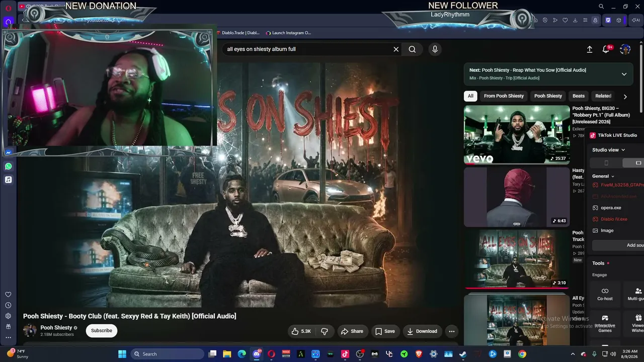The width and height of the screenshot is (644, 362).
Task: Open the red-masked video thumbnail (6:43)
Action: pyautogui.click(x=517, y=197)
